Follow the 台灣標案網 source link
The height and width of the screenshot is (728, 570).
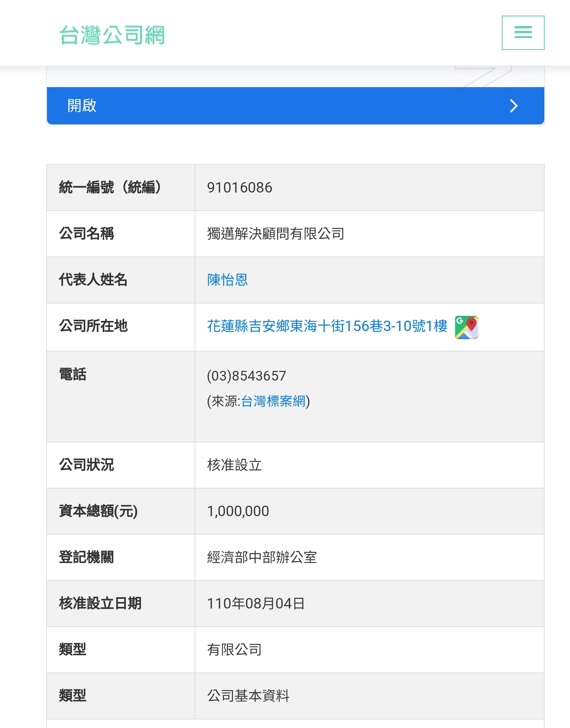pyautogui.click(x=273, y=401)
